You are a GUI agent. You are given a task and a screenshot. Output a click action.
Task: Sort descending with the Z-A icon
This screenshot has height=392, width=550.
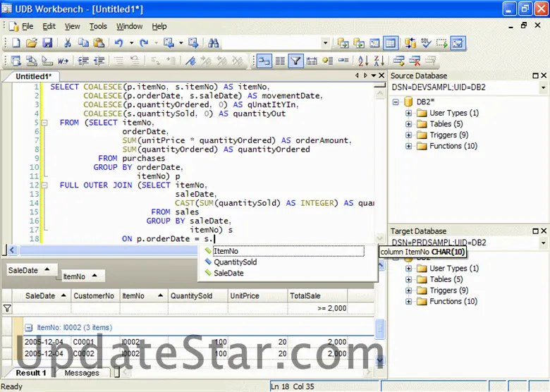(x=379, y=61)
